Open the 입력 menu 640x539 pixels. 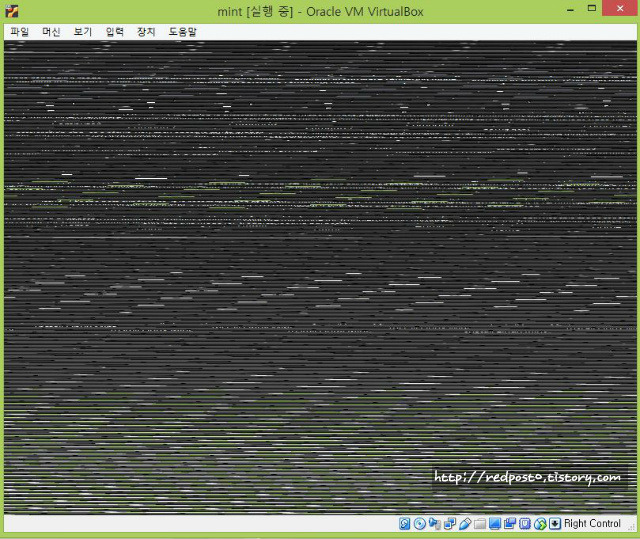(115, 32)
